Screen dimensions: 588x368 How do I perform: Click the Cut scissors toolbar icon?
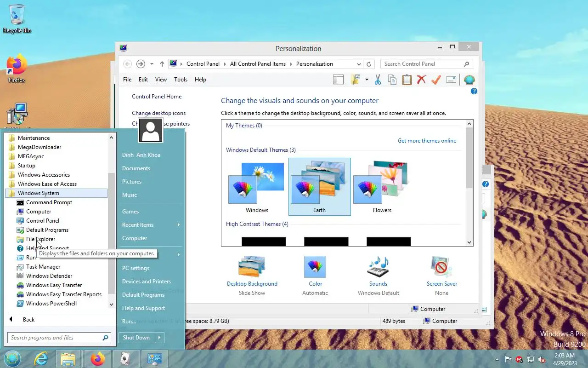point(378,80)
